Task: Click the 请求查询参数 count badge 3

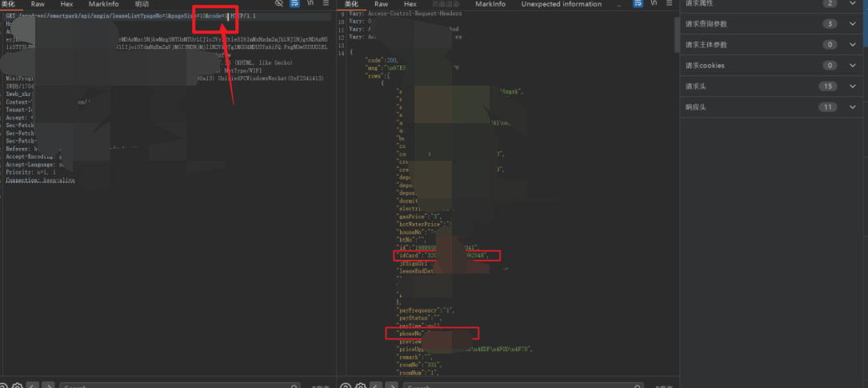Action: pyautogui.click(x=830, y=24)
